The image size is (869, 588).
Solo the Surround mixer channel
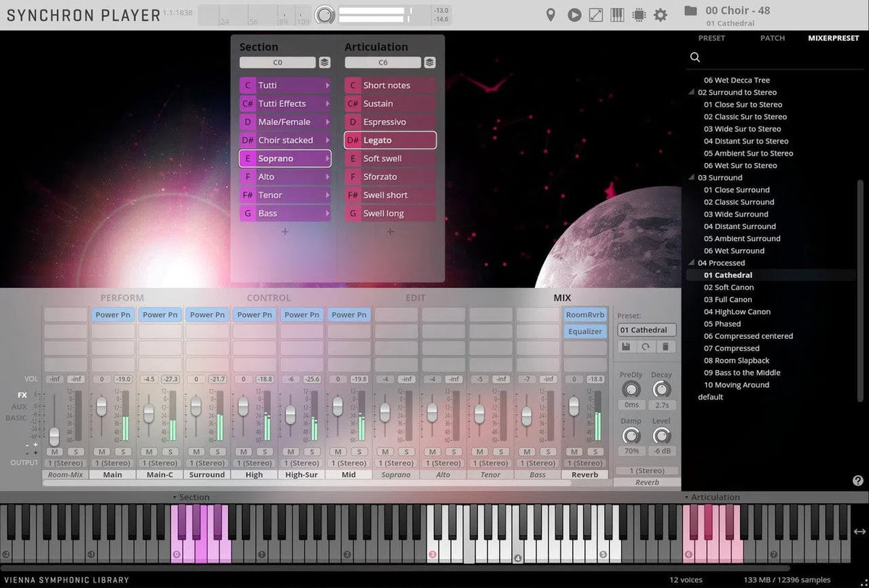click(x=218, y=452)
